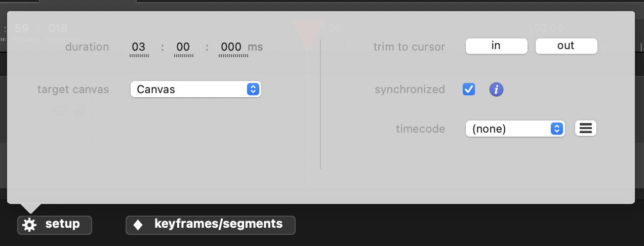
Task: Expand the timecode (none) dropdown
Action: click(x=514, y=129)
